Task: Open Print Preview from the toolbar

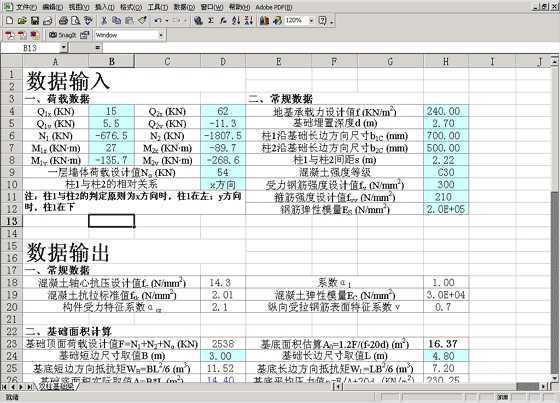Action: coord(75,20)
